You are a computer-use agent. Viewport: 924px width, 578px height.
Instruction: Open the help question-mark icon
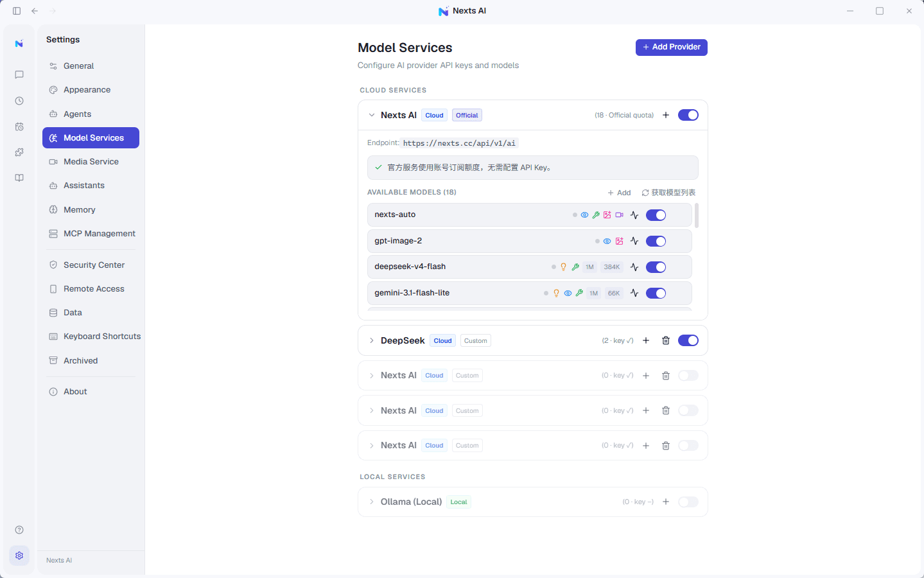[19, 530]
